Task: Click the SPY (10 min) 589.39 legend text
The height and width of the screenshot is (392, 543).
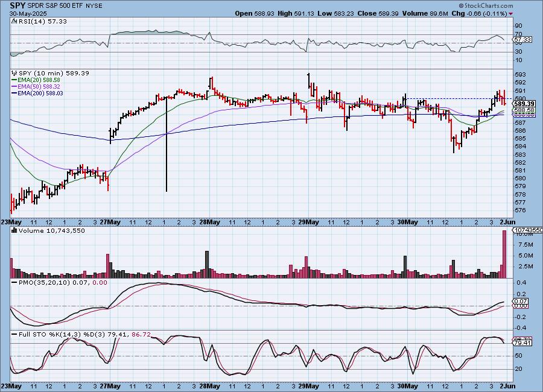Action: pyautogui.click(x=54, y=73)
